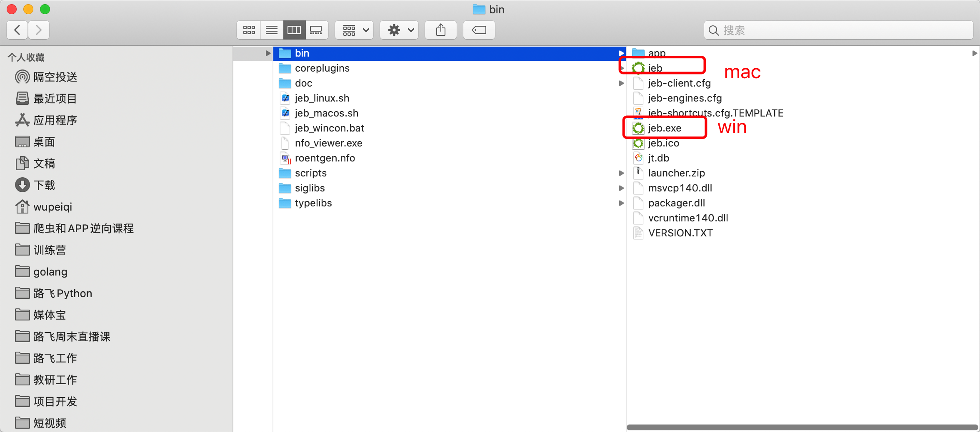Image resolution: width=980 pixels, height=432 pixels.
Task: Open 最近项目 in the sidebar
Action: coord(46,99)
